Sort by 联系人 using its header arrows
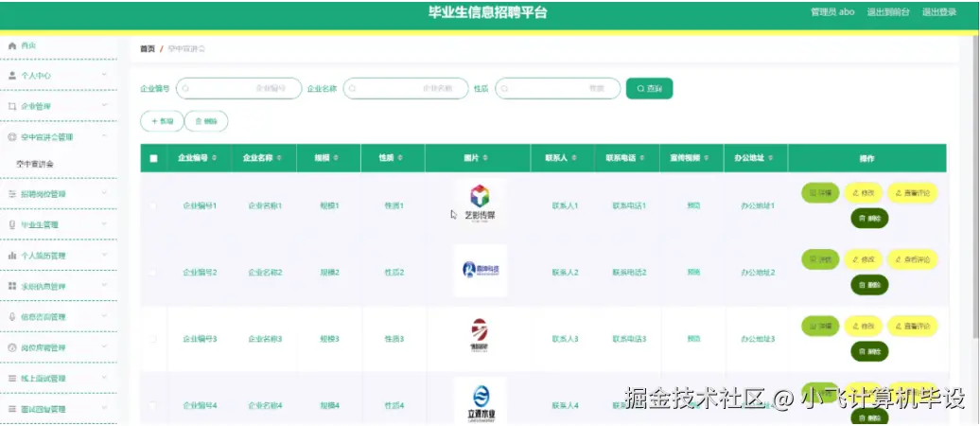 pyautogui.click(x=574, y=158)
